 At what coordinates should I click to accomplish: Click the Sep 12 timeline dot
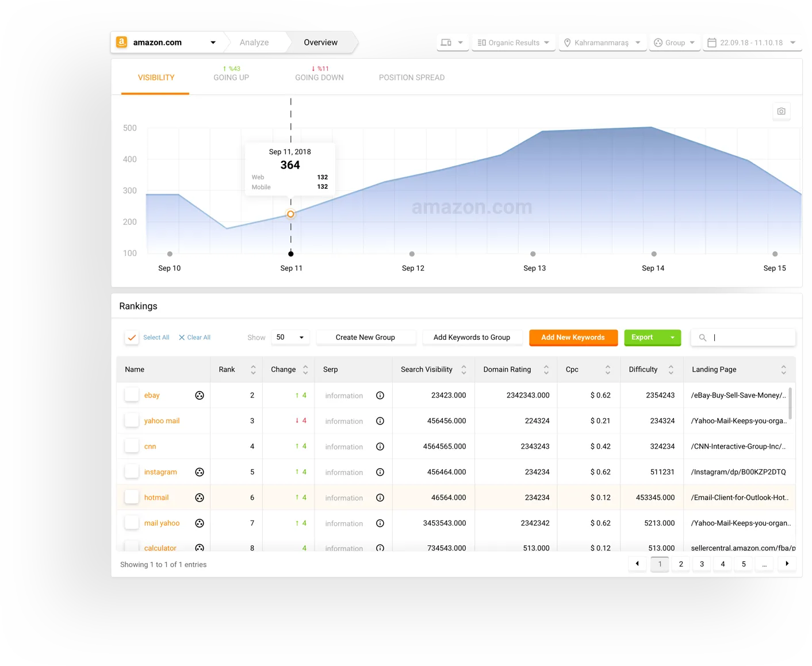[x=412, y=254]
